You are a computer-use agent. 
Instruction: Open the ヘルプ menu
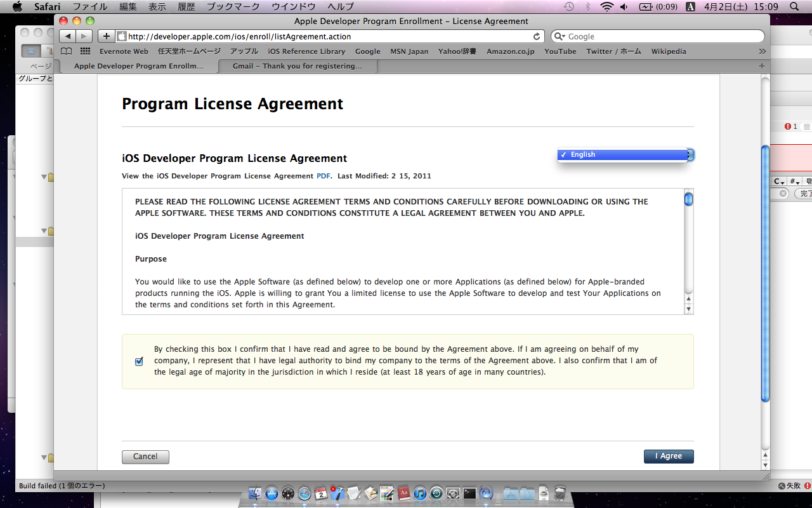[x=341, y=6]
